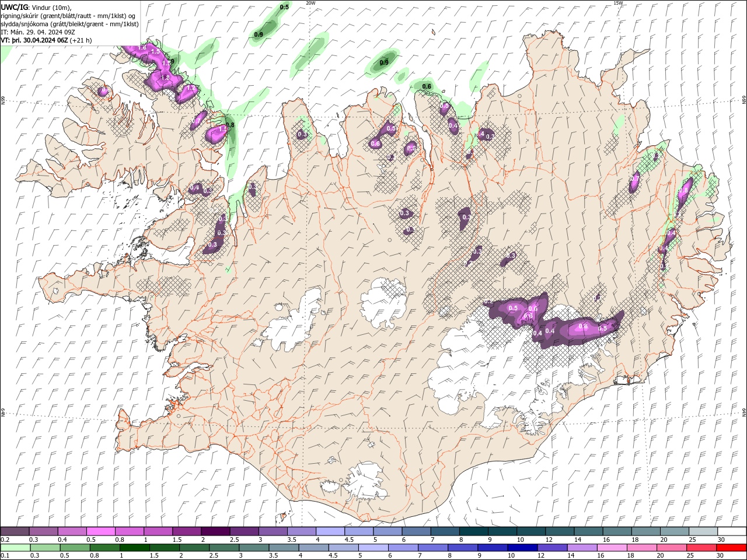The image size is (747, 560).
Task: Click the darkest purple 2–2.5 swatch, upper legend row
Action: 215,531
